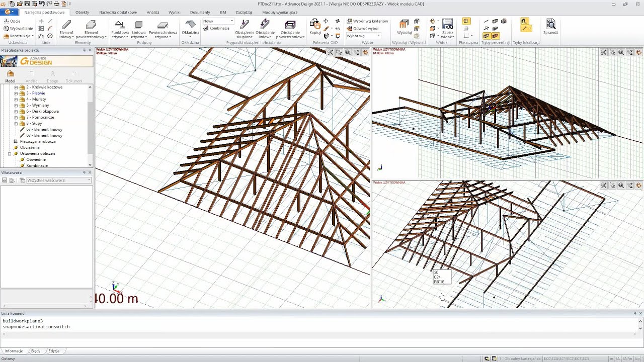The width and height of the screenshot is (644, 362).
Task: Select Płaszczyzna robocza in project tree
Action: (38, 142)
